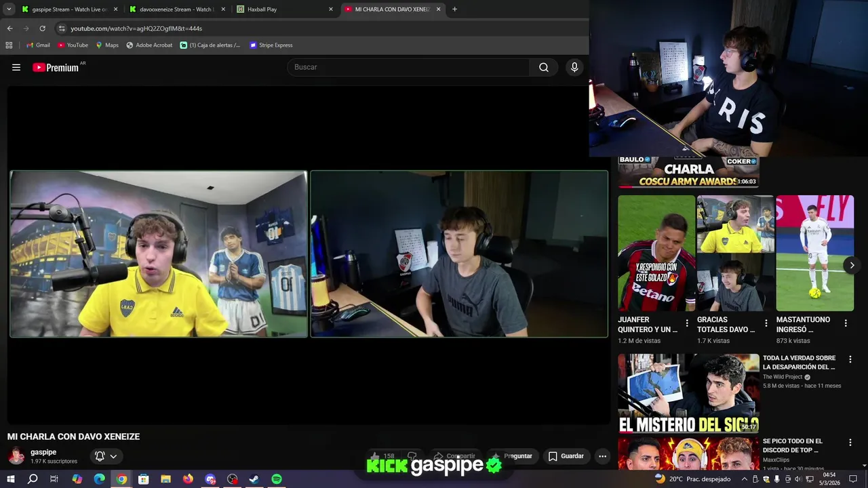Open Discord from the taskbar

pos(210,479)
